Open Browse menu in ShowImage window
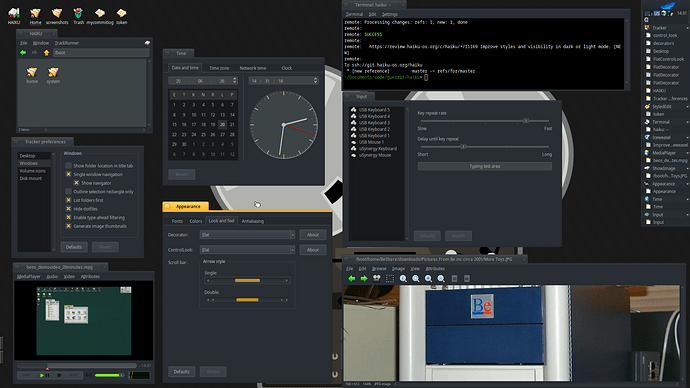This screenshot has height=388, width=690. point(379,269)
